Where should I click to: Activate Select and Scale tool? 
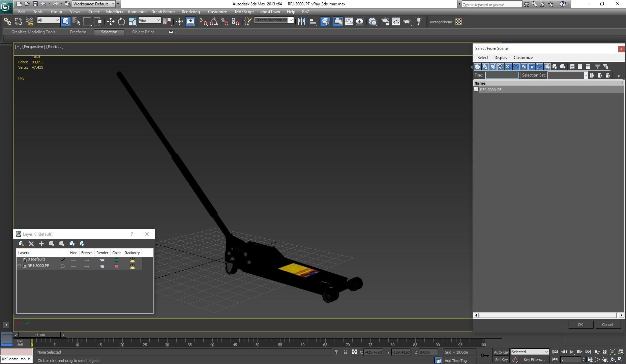tap(132, 22)
